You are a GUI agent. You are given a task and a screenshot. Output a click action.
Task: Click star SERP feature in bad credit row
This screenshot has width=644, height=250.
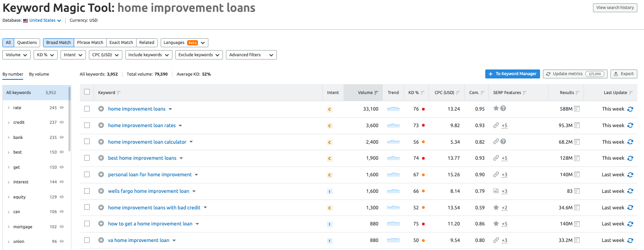coord(496,207)
